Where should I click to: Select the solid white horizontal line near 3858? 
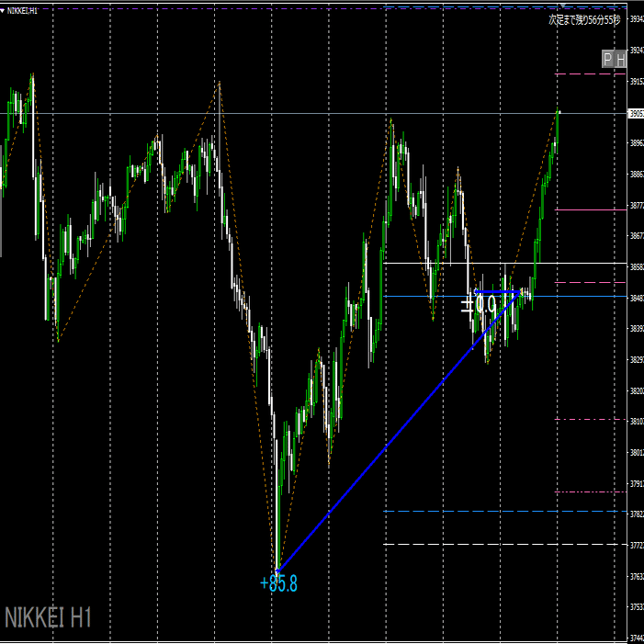505,264
